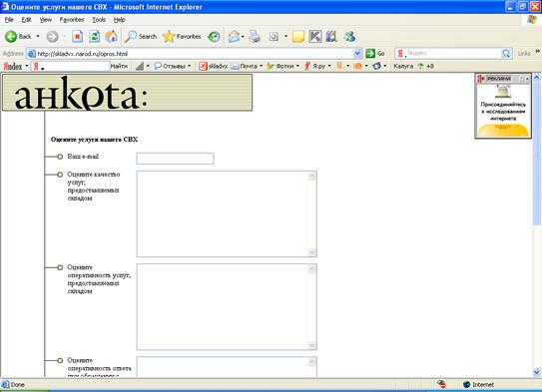Stop loading with the red X icon
Screen dimensions: 542x392
[x=77, y=36]
